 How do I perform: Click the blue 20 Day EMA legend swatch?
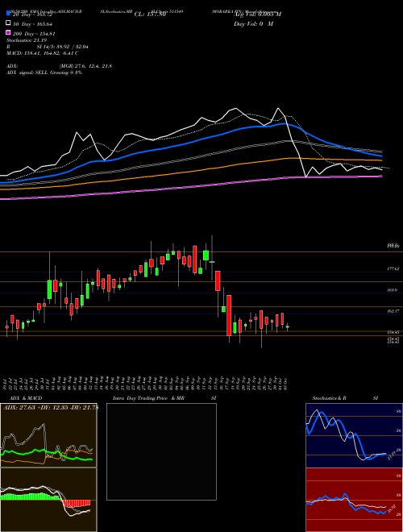pos(9,13)
